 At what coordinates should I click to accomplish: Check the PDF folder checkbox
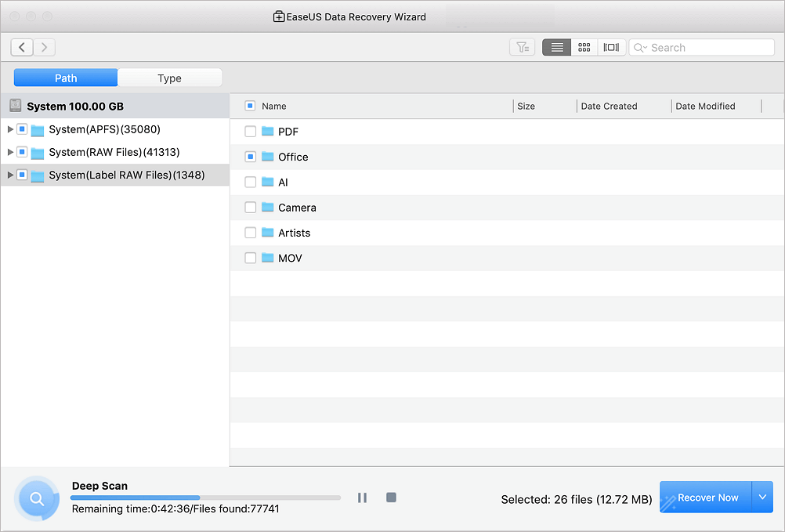(251, 132)
